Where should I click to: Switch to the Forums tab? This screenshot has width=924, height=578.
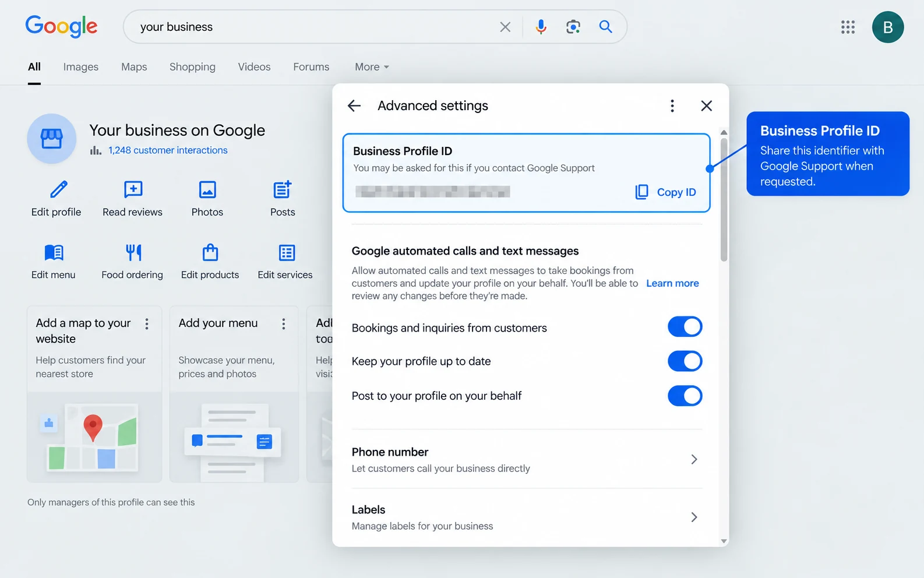click(311, 67)
